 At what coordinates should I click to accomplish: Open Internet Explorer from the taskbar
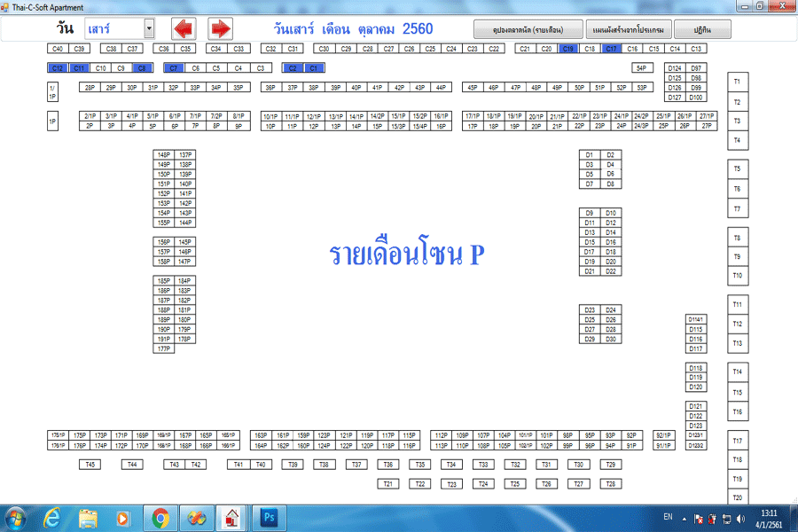click(51, 517)
